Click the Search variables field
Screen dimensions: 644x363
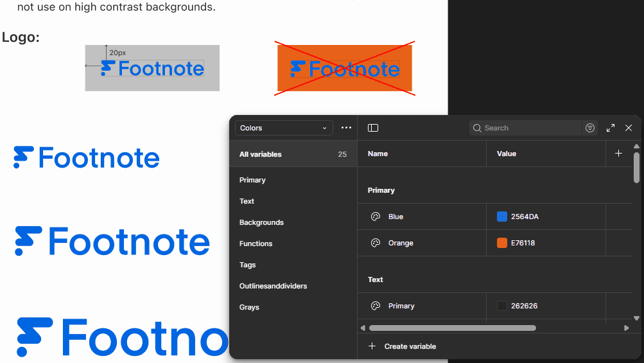pos(525,128)
